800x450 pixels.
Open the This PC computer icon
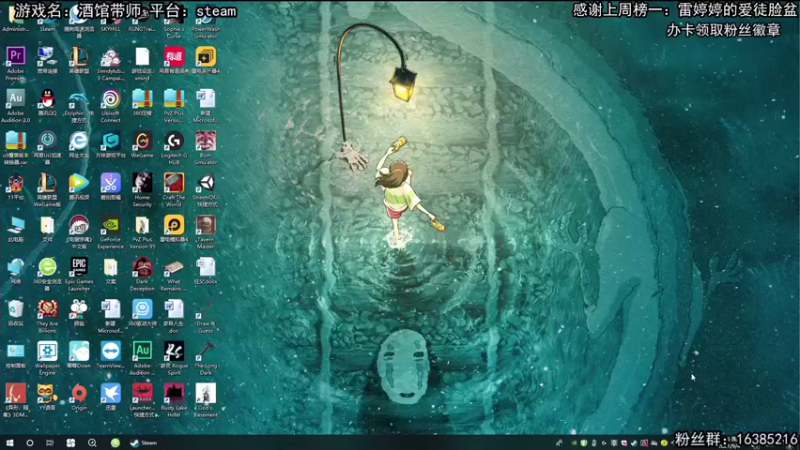(15, 226)
